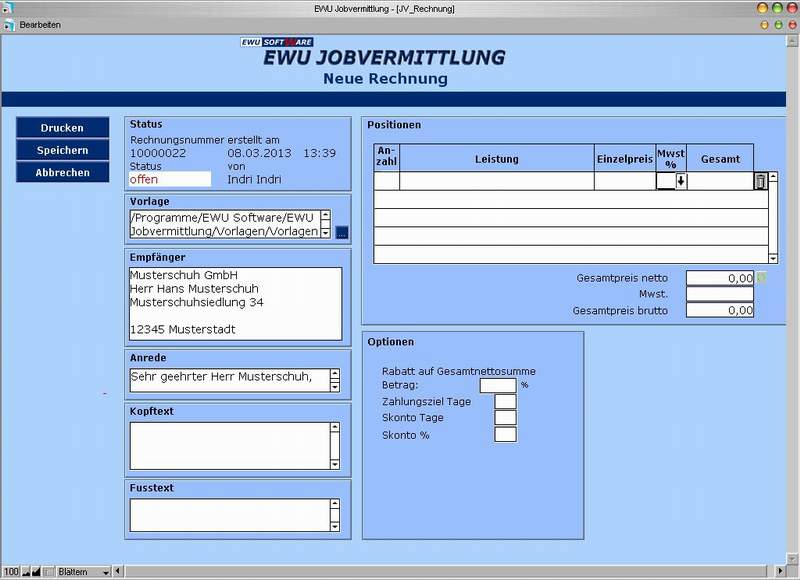Click the document icon next to Bearbeiten
The height and width of the screenshot is (580, 800).
pyautogui.click(x=9, y=25)
